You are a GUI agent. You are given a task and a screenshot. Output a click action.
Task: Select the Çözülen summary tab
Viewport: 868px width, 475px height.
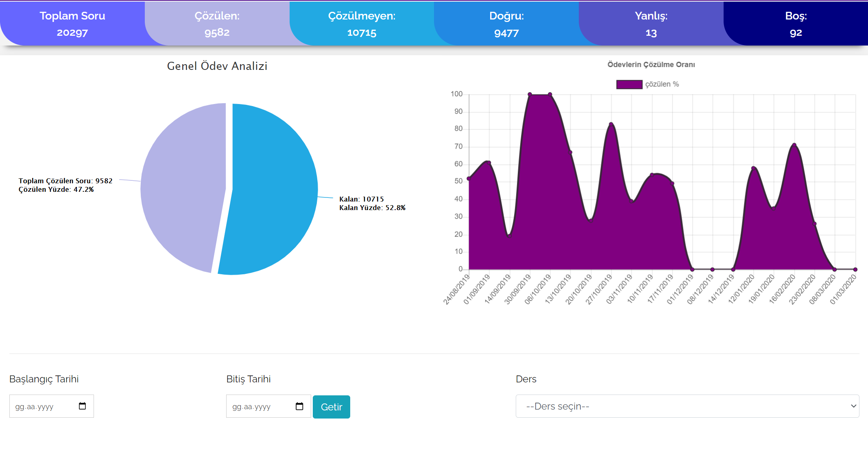217,24
